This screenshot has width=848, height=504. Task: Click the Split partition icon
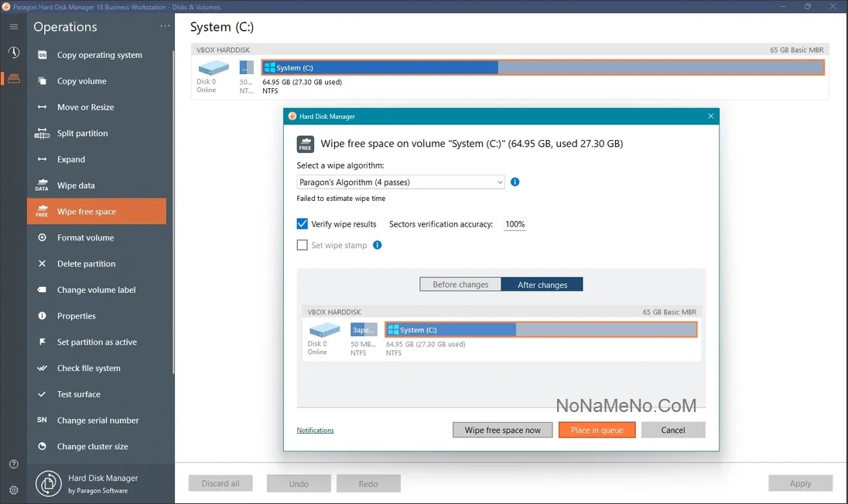(43, 134)
